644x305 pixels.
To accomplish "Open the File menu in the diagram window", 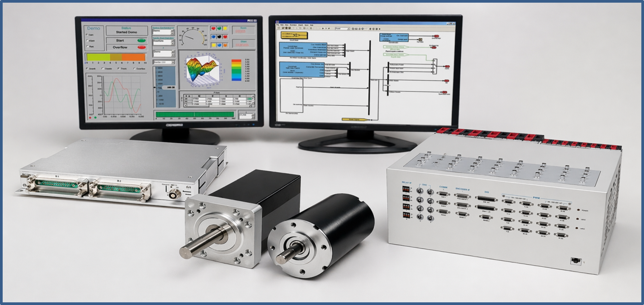I will pyautogui.click(x=278, y=25).
